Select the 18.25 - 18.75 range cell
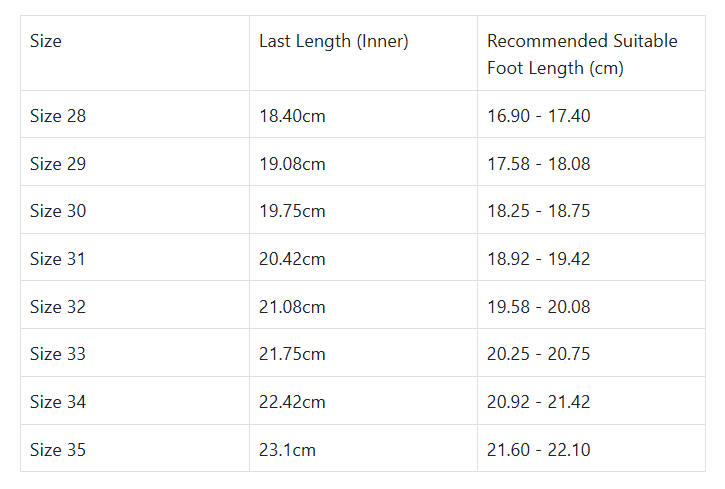The height and width of the screenshot is (489, 725). click(x=538, y=211)
